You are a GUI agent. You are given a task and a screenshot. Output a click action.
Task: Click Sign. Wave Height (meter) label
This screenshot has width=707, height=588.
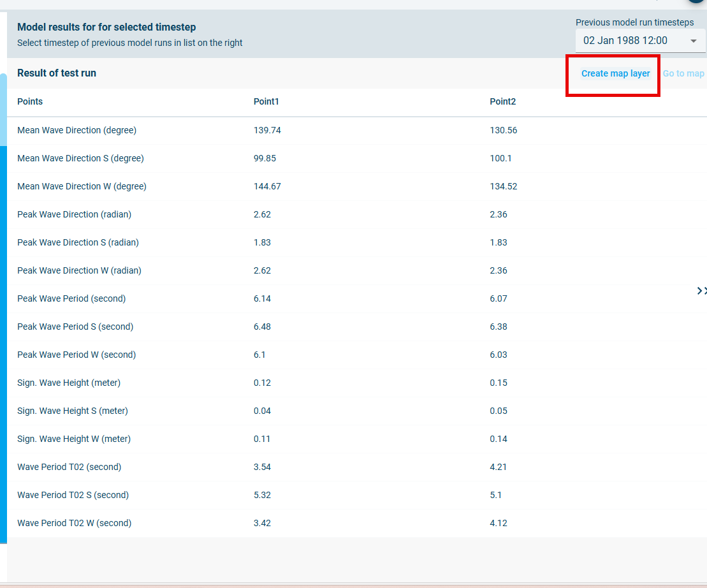click(x=69, y=383)
